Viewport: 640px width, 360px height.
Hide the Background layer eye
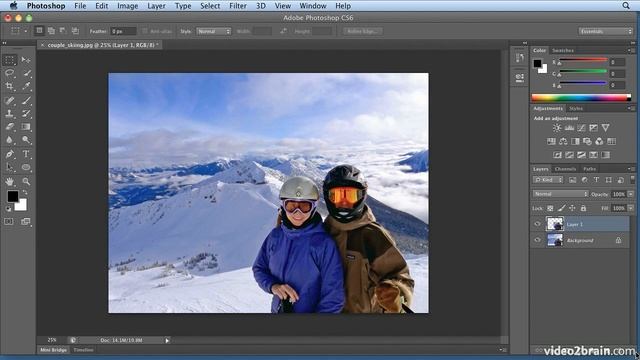(x=537, y=240)
